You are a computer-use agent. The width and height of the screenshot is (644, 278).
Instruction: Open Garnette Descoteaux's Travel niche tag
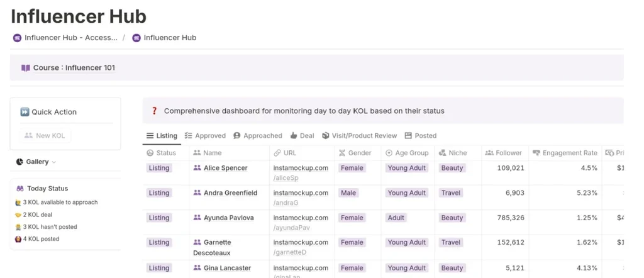[x=450, y=242]
